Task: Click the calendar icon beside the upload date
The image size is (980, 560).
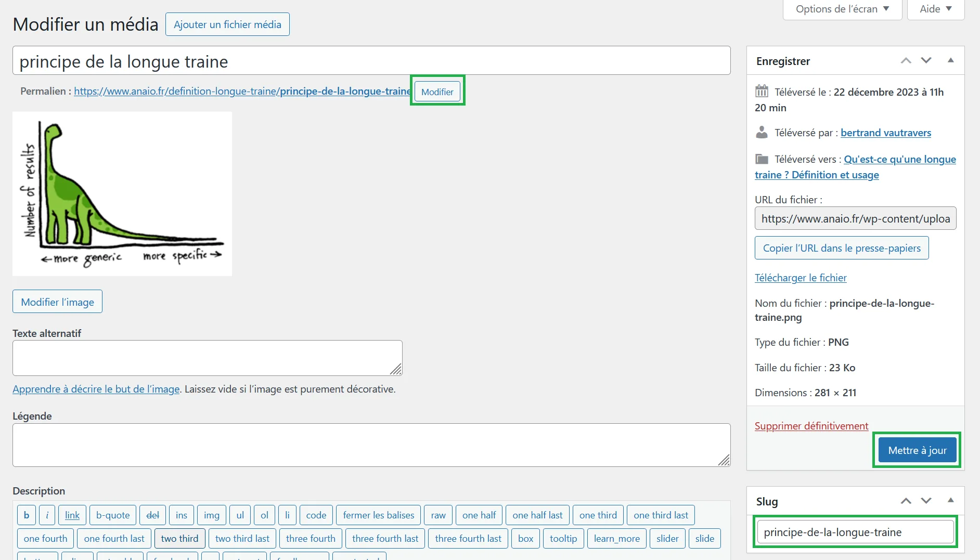Action: pos(762,92)
